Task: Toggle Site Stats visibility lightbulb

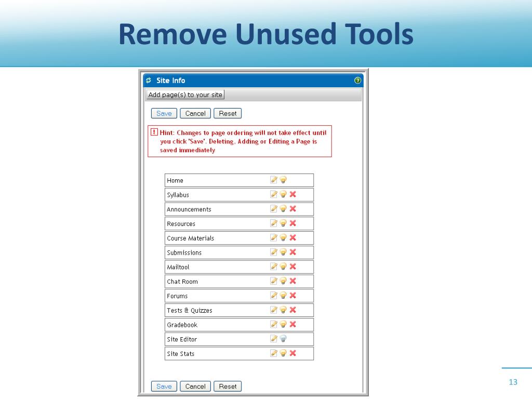Action: 283,353
